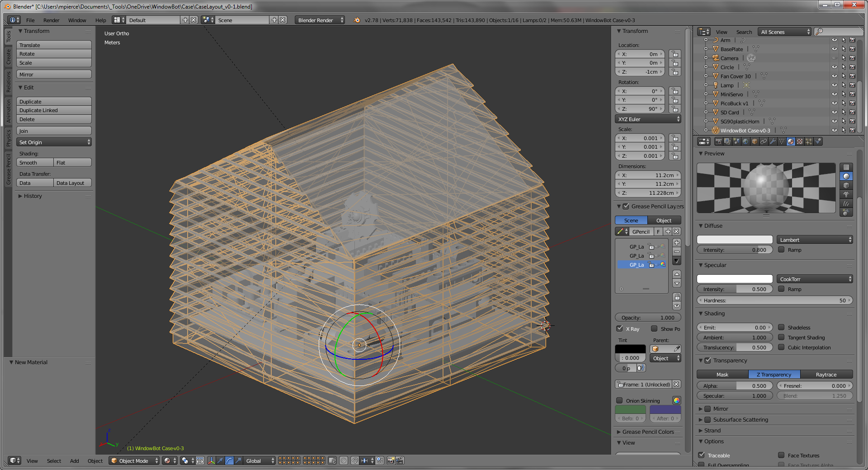Uncheck Grease Pencil Layers checkbox
The image size is (868, 470).
coord(626,207)
